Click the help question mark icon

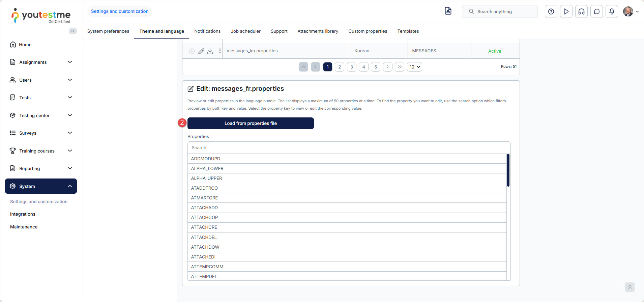pos(551,11)
